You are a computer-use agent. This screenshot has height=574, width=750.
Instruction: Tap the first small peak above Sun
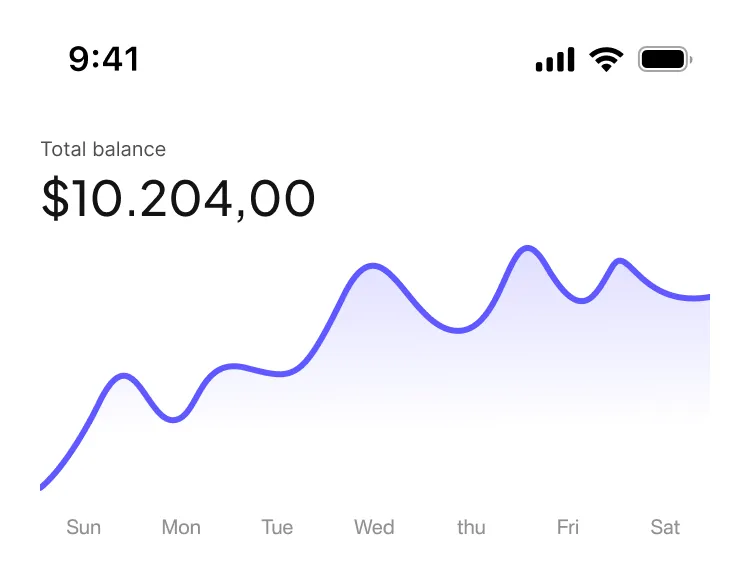(124, 376)
